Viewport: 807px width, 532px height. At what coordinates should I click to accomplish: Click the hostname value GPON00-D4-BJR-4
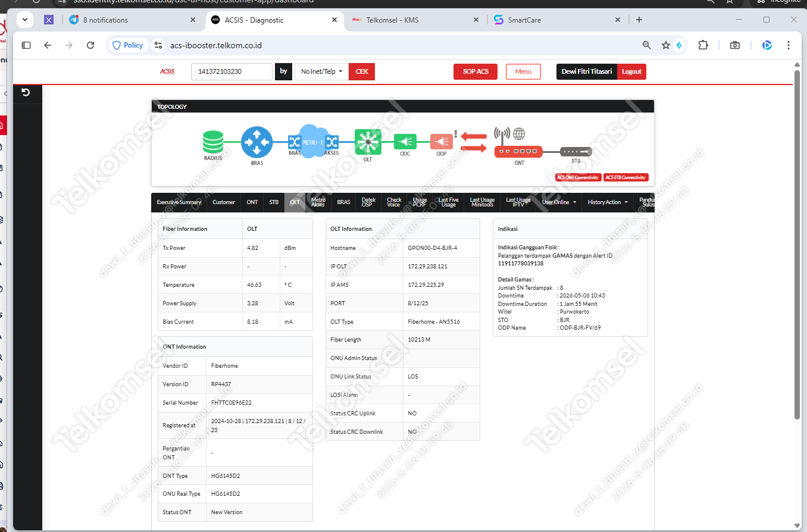click(433, 248)
